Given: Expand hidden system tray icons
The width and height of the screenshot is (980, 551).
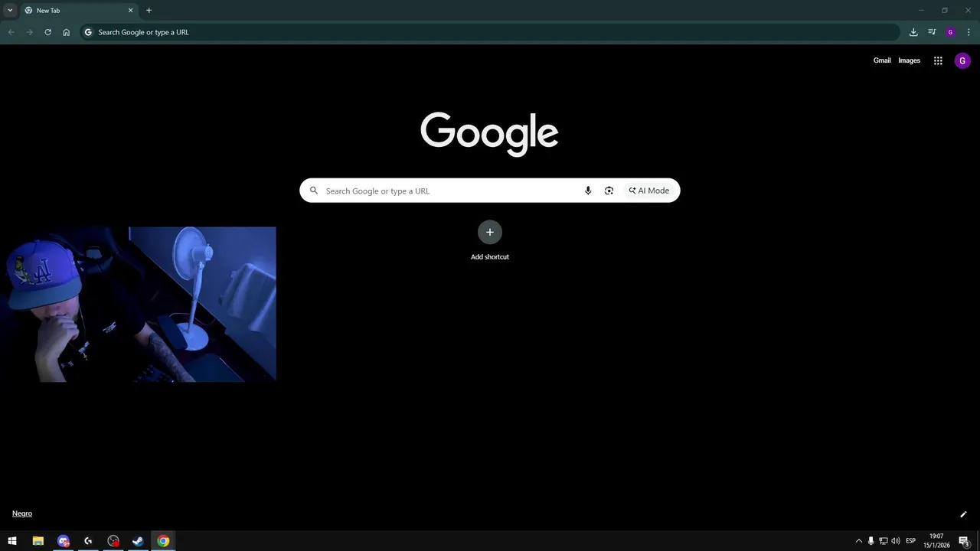Looking at the screenshot, I should pyautogui.click(x=858, y=541).
